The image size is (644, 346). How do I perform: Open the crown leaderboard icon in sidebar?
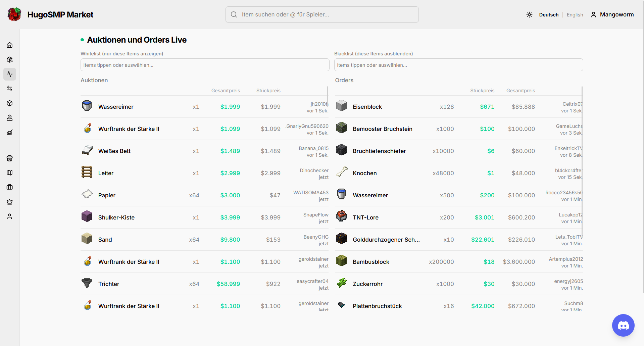point(10,202)
